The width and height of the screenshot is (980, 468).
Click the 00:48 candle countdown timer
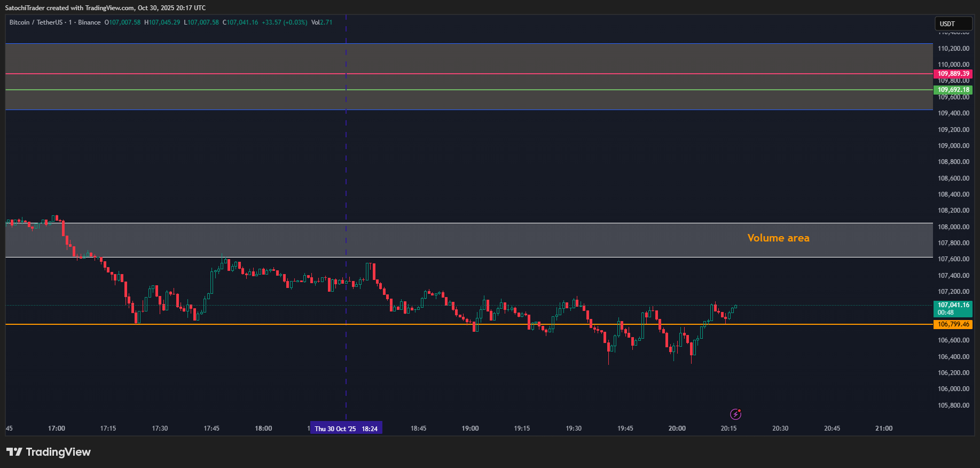pyautogui.click(x=945, y=313)
